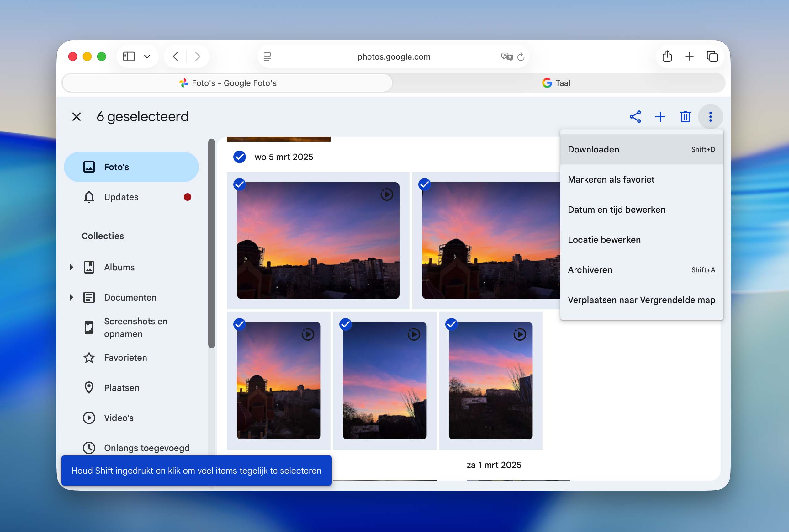Image resolution: width=789 pixels, height=532 pixels.
Task: Click the second large sunset thumbnail
Action: pyautogui.click(x=491, y=241)
